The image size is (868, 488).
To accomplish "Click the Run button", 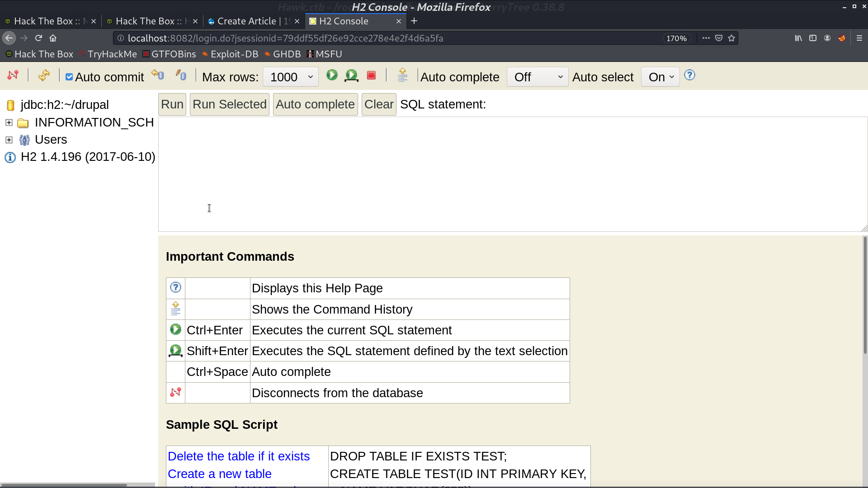I will coord(172,104).
